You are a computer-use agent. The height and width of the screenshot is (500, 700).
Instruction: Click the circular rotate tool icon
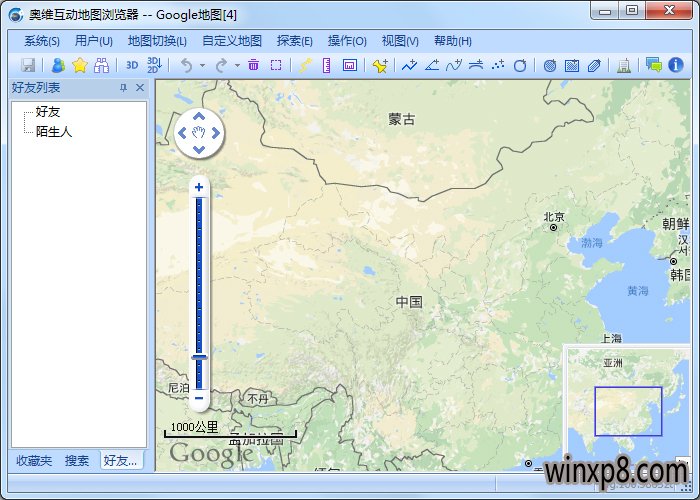point(520,66)
